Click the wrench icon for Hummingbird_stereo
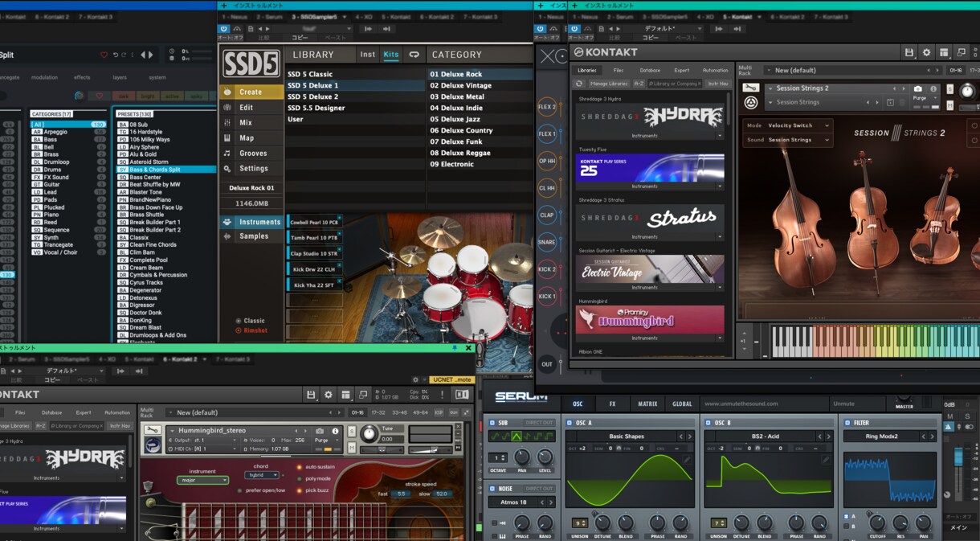Image resolution: width=980 pixels, height=541 pixels. pyautogui.click(x=153, y=430)
